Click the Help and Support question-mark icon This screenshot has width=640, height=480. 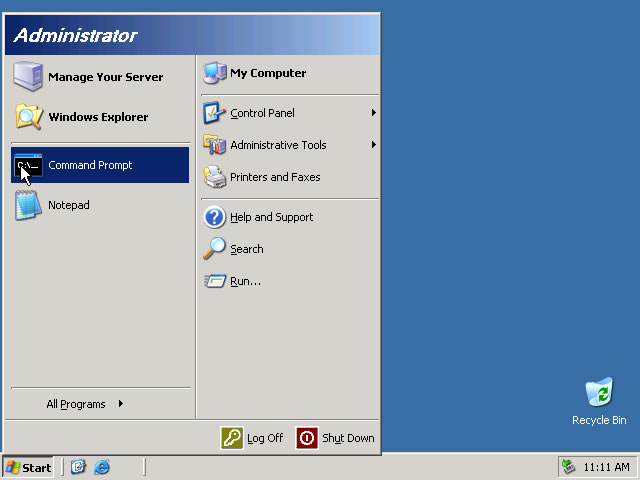[x=214, y=217]
